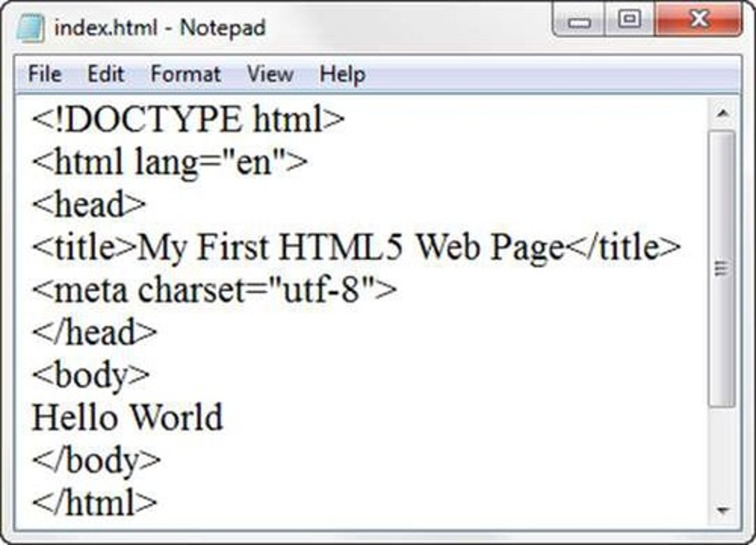Open the File menu
The image size is (756, 545).
pyautogui.click(x=45, y=73)
